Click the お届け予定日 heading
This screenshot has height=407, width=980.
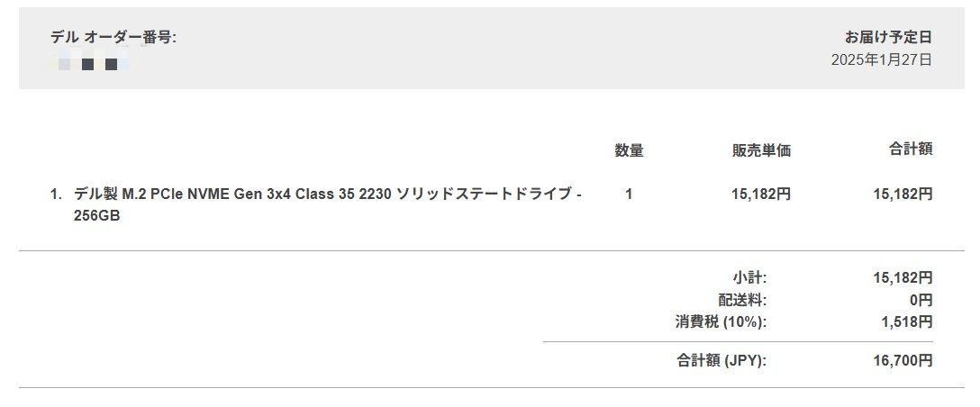pos(888,38)
